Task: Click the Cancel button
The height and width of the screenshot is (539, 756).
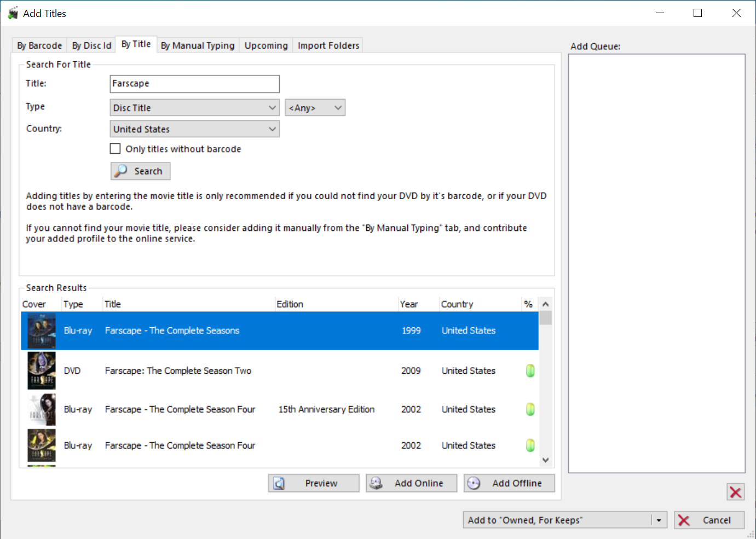Action: 709,520
